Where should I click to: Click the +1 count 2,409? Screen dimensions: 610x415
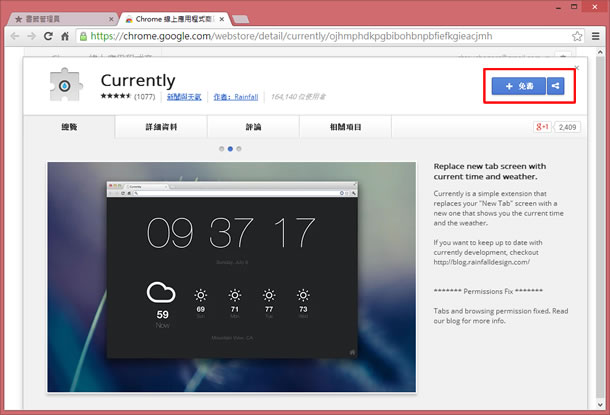[x=567, y=127]
